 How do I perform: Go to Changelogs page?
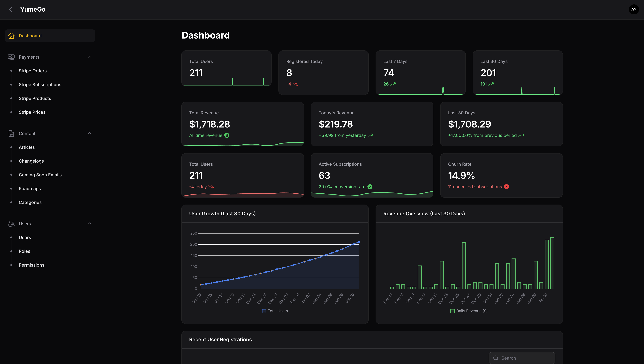[31, 161]
